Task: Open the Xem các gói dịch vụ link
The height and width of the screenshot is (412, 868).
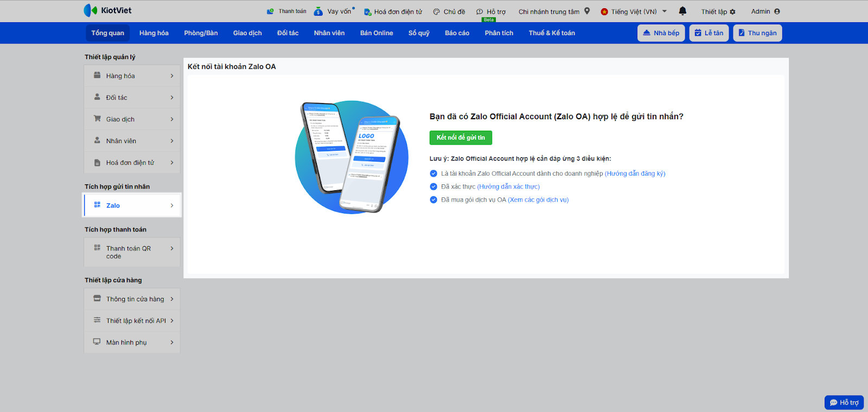Action: point(538,199)
